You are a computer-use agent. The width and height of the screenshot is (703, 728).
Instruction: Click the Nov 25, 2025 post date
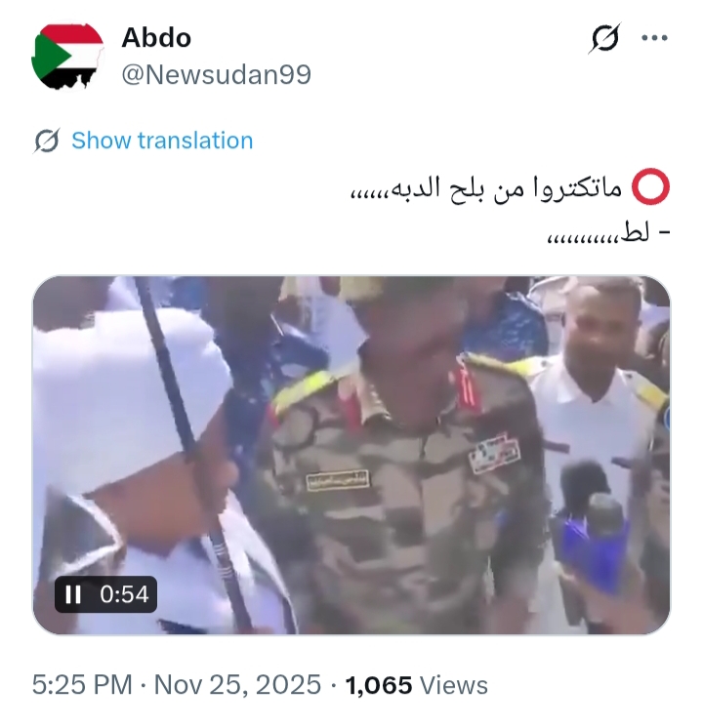pyautogui.click(x=237, y=685)
